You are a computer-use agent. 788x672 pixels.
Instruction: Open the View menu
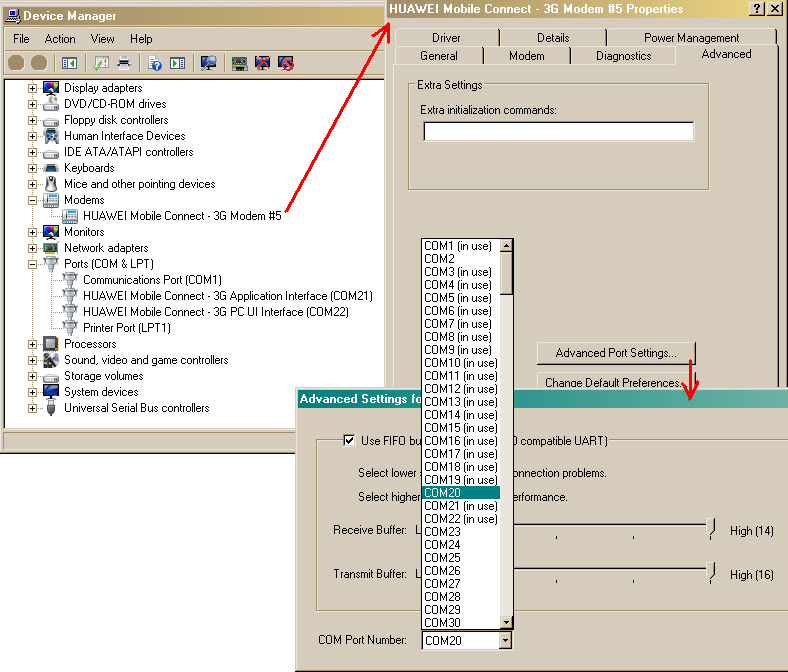(103, 39)
